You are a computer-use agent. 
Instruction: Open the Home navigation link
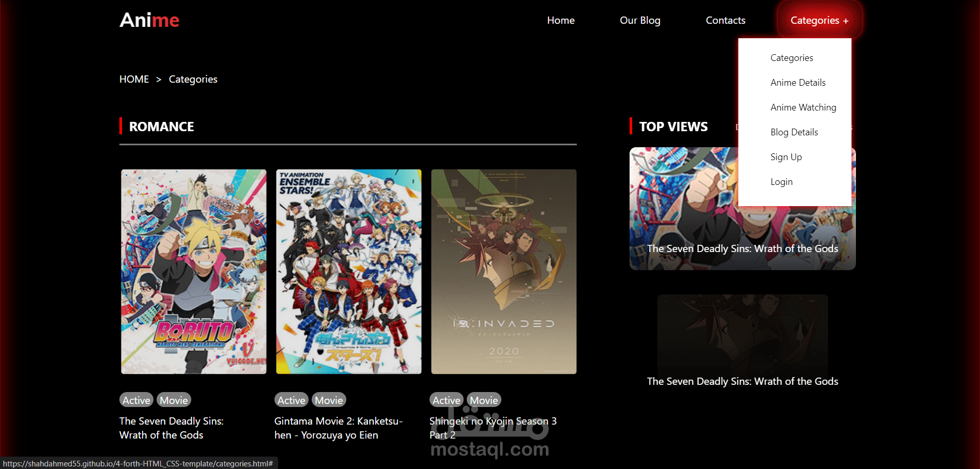[561, 20]
